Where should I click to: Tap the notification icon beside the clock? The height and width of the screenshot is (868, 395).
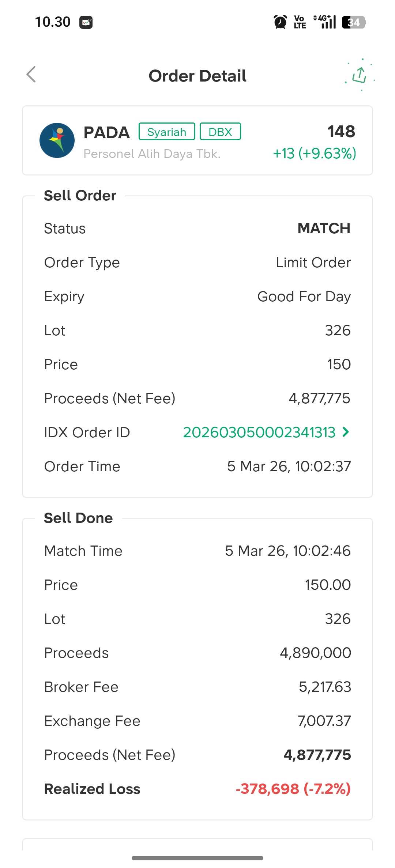tap(86, 22)
